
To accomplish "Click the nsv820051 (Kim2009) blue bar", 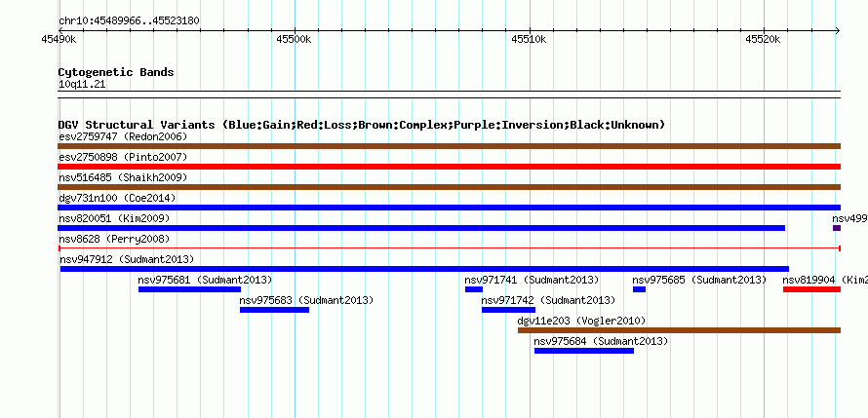I will (421, 228).
